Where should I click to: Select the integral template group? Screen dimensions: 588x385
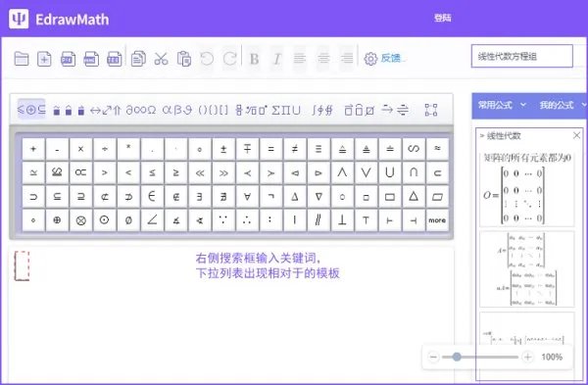(322, 111)
